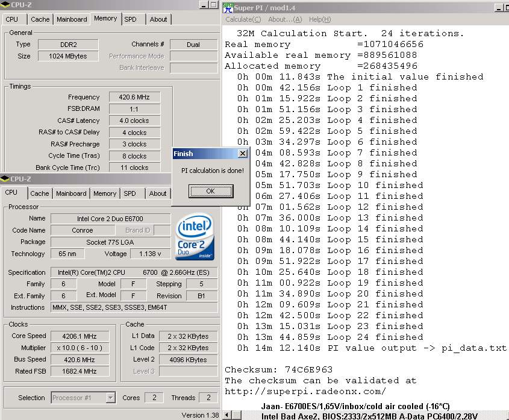Open About menu in Super PI
509x420 pixels.
pyautogui.click(x=285, y=19)
